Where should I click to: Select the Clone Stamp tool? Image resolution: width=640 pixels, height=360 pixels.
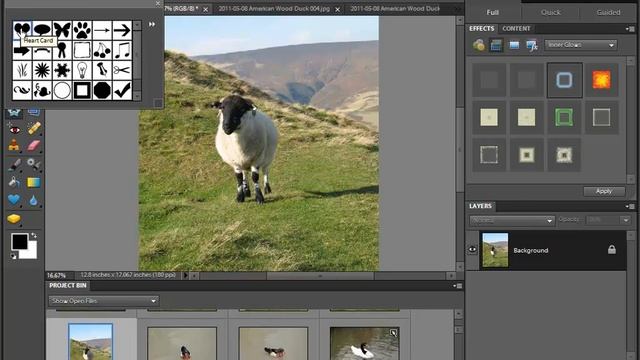pos(14,145)
